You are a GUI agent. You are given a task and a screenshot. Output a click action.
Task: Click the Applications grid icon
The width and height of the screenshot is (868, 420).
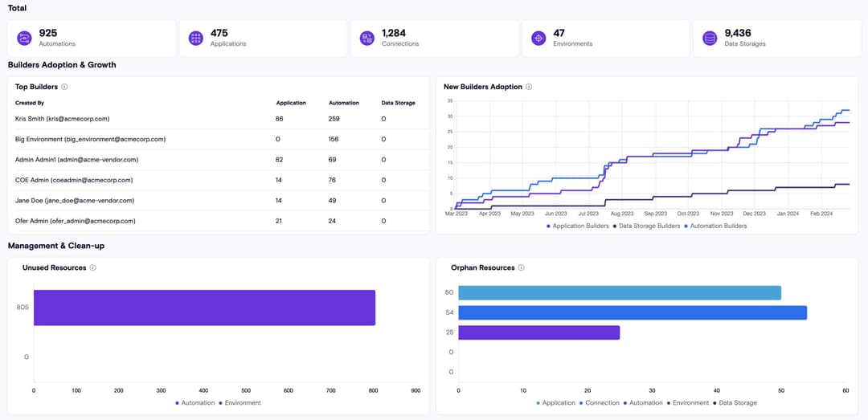pyautogui.click(x=196, y=38)
